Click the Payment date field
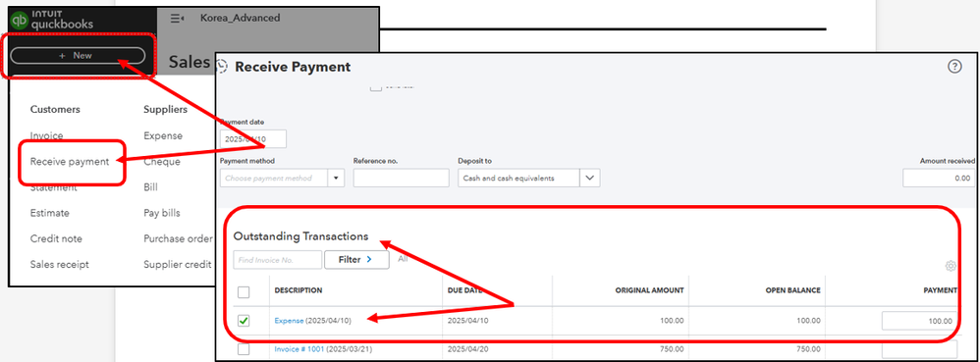 pos(253,138)
